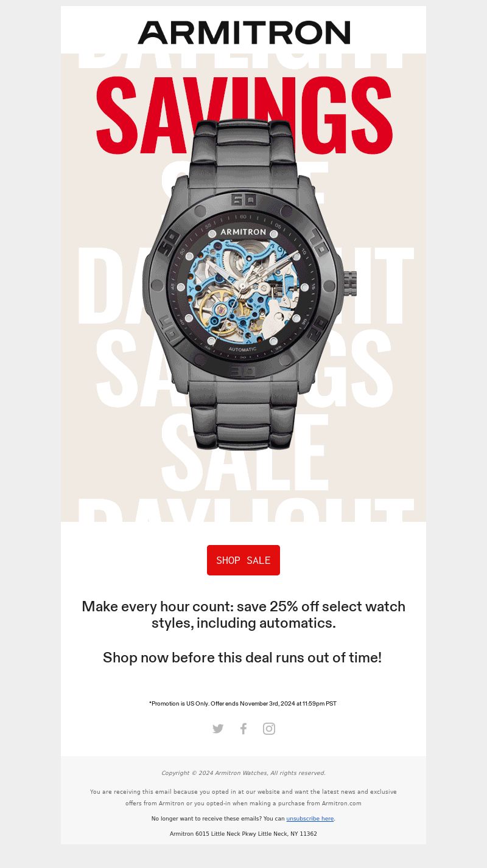Click the Twitter bird icon

coord(218,729)
